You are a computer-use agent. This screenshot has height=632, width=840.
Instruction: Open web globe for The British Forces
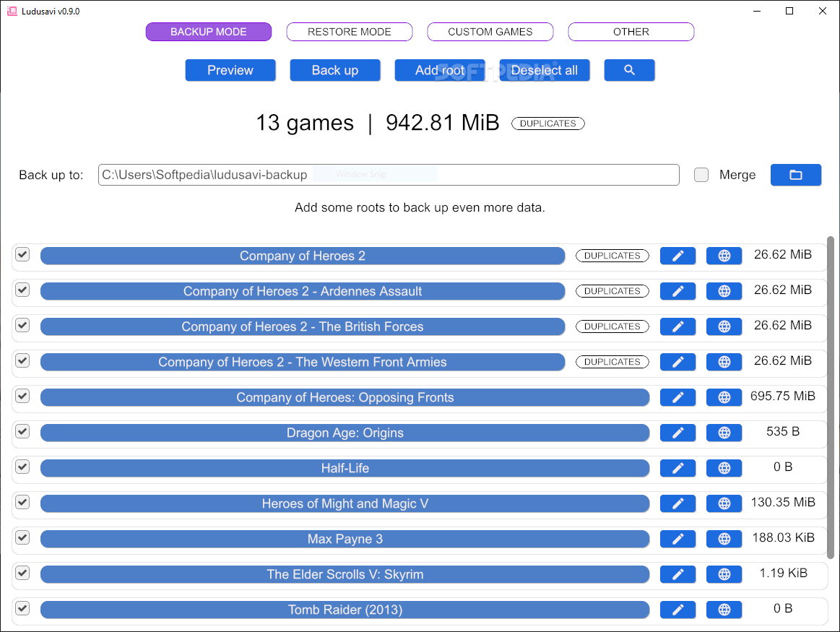pyautogui.click(x=724, y=326)
